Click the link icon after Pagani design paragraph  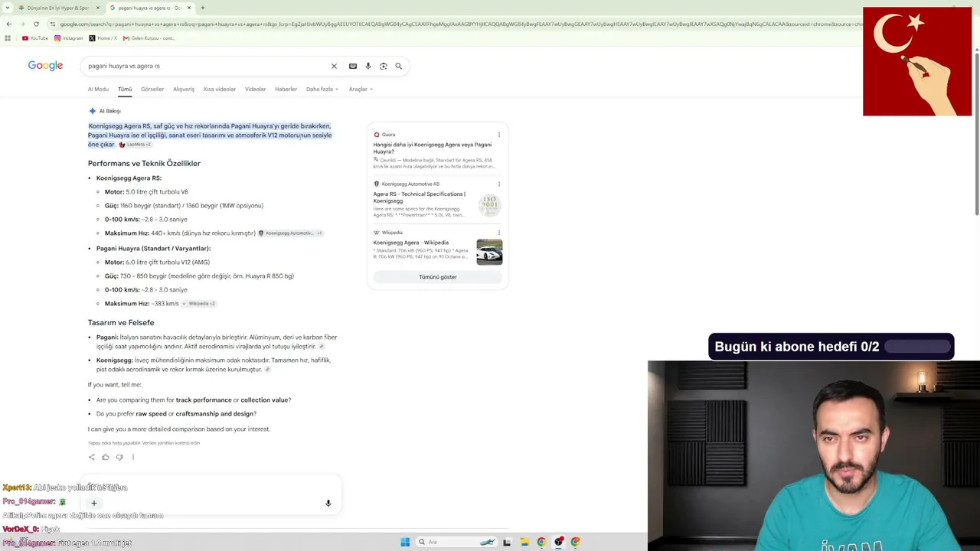(x=322, y=347)
